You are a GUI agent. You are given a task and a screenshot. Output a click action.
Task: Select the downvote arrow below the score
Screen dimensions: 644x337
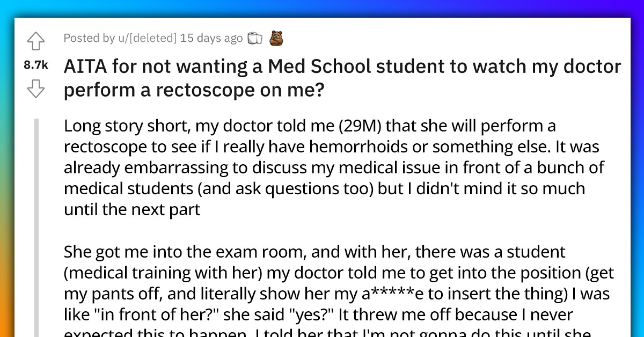click(36, 90)
